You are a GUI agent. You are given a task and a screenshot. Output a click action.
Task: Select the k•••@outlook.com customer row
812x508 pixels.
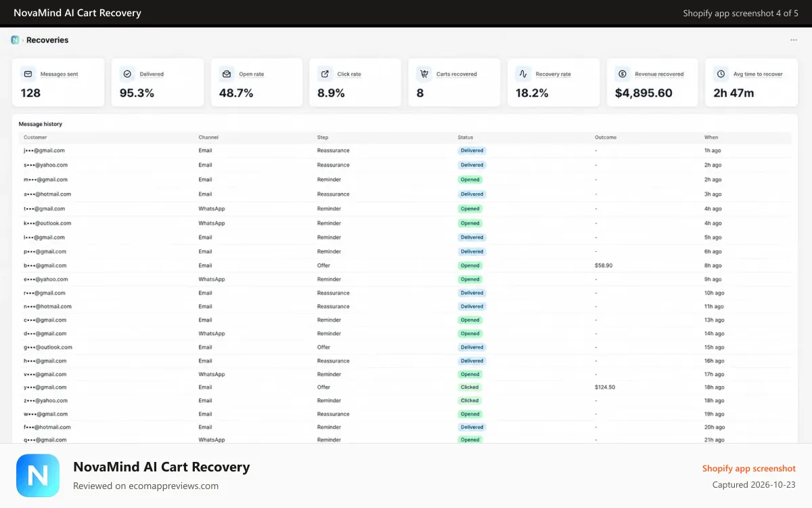[x=405, y=223]
